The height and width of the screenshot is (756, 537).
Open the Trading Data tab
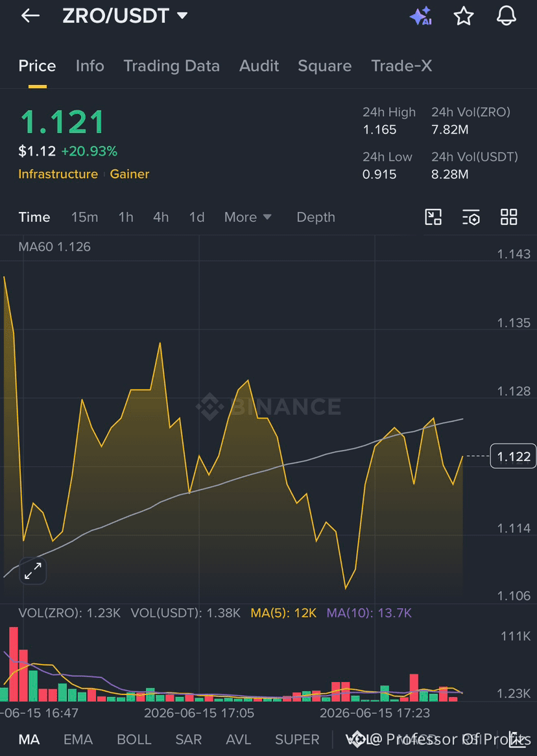point(171,66)
